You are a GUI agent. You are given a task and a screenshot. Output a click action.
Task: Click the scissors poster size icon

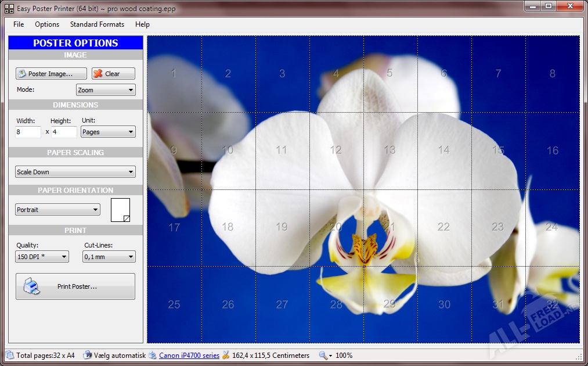[226, 356]
